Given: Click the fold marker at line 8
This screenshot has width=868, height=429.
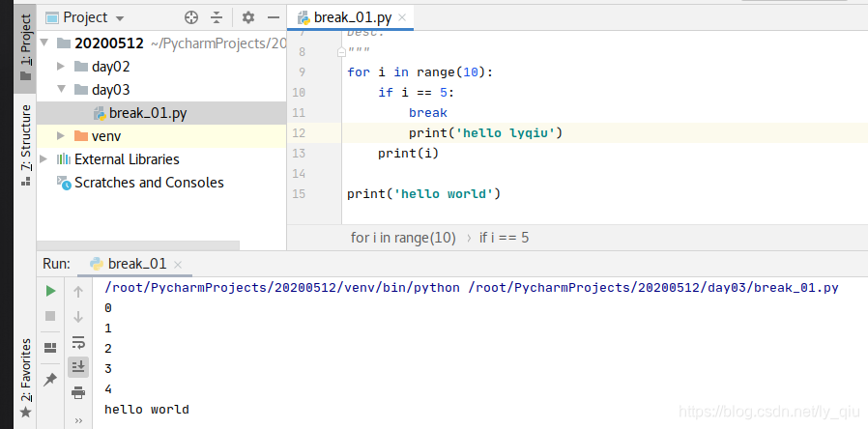Looking at the screenshot, I should (341, 52).
